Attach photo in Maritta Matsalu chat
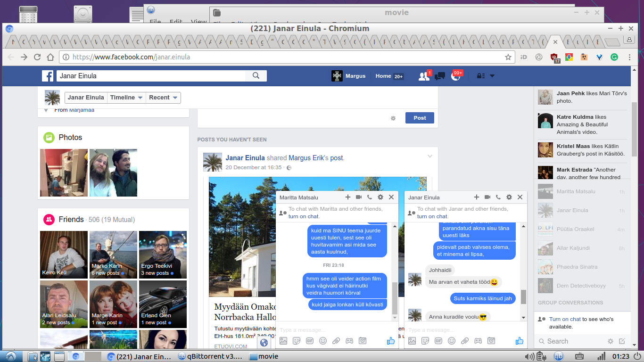Image resolution: width=644 pixels, height=362 pixels. click(283, 341)
